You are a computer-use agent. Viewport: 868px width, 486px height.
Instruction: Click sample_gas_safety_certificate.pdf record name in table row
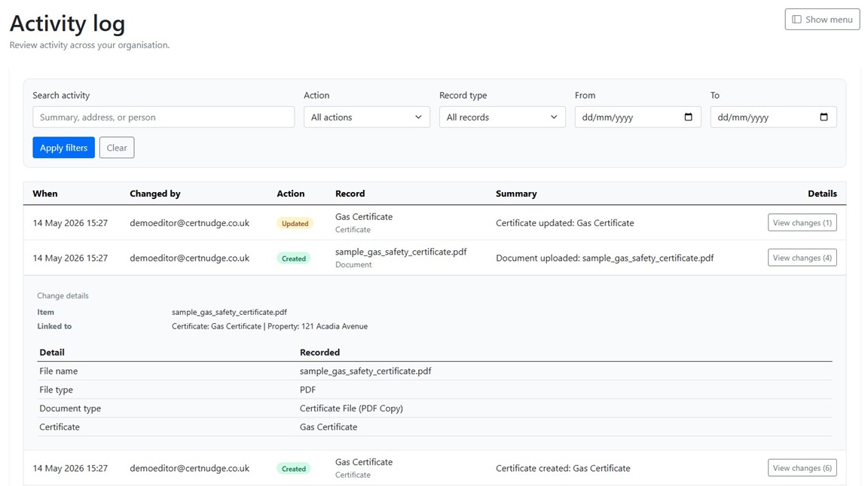(x=401, y=252)
